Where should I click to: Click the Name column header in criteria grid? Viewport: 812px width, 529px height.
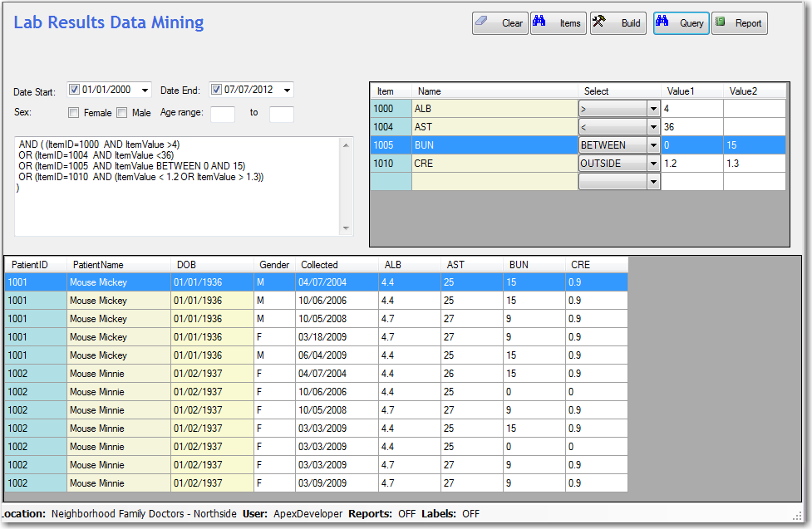(495, 91)
